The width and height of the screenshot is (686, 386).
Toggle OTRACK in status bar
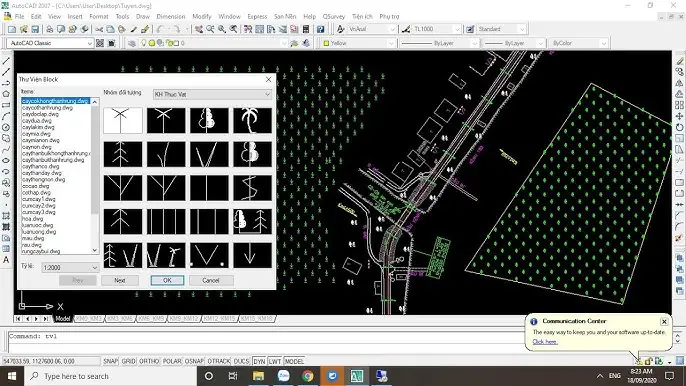pos(219,361)
